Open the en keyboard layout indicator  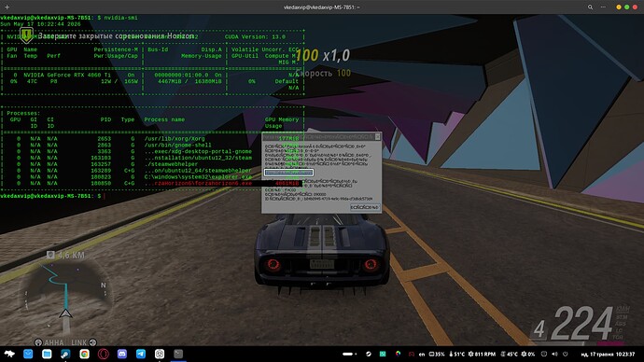coord(422,354)
